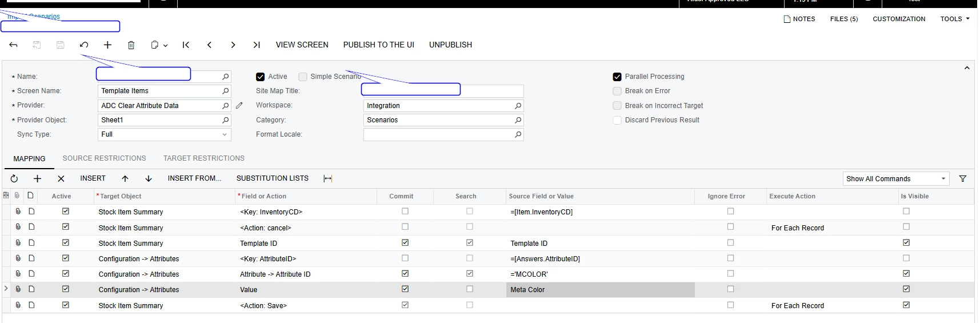Click the Notes icon button
The image size is (980, 323).
coord(799,19)
